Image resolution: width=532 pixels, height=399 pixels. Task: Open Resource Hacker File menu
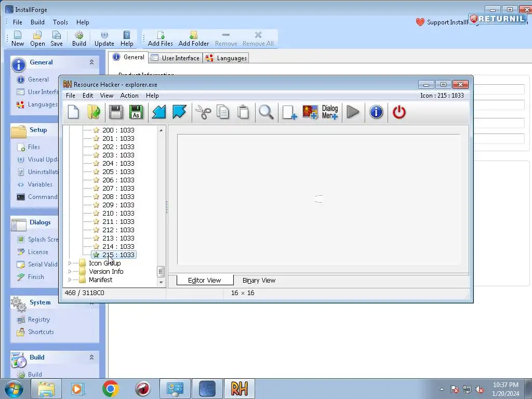point(71,96)
